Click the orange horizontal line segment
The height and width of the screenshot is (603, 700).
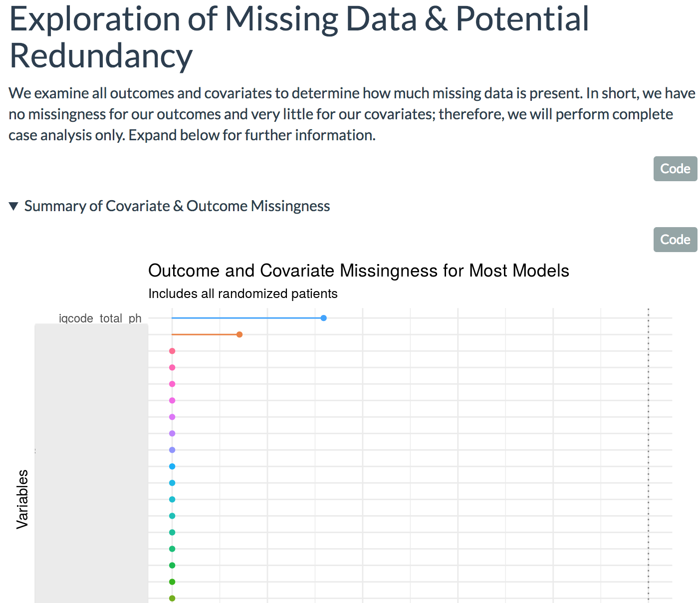205,334
